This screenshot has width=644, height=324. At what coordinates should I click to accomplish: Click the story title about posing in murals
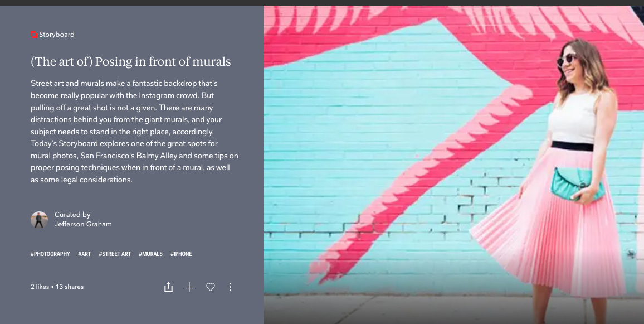pyautogui.click(x=130, y=62)
